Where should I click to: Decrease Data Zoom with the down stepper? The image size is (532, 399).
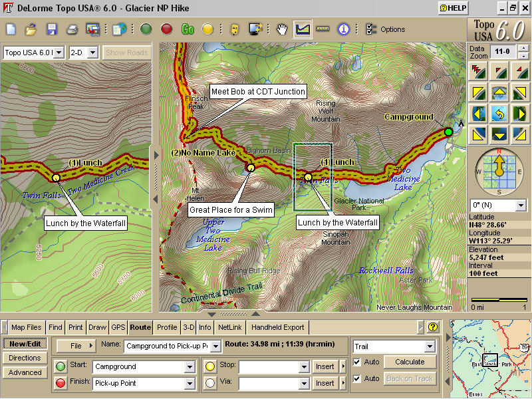pyautogui.click(x=523, y=56)
